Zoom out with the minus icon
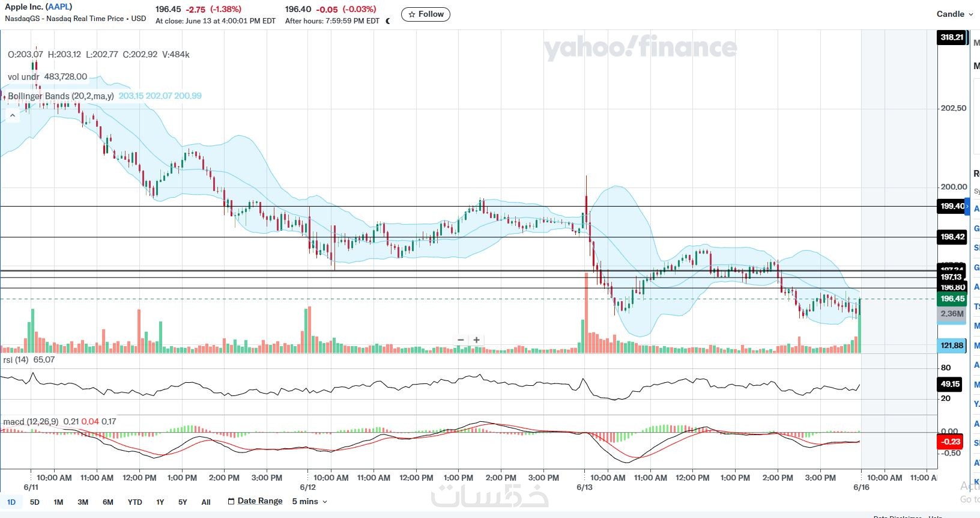The image size is (980, 518). pos(461,340)
